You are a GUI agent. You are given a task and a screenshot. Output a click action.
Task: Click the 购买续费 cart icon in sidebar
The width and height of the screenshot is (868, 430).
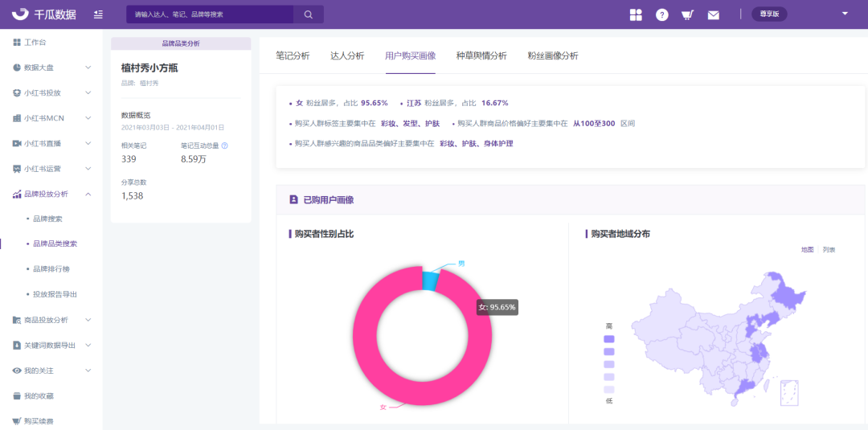click(x=17, y=421)
